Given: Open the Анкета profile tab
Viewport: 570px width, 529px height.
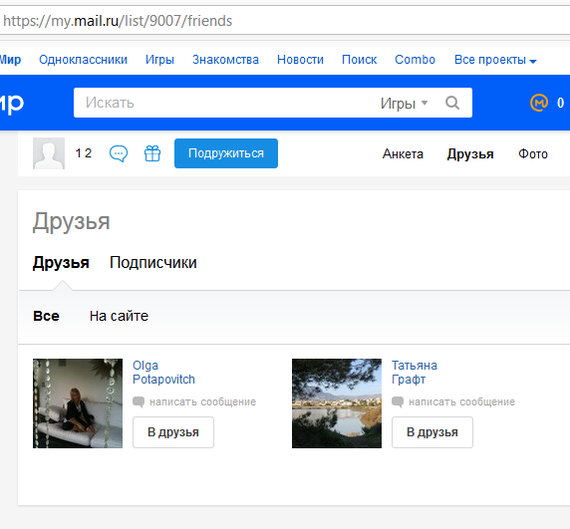Looking at the screenshot, I should [x=403, y=154].
